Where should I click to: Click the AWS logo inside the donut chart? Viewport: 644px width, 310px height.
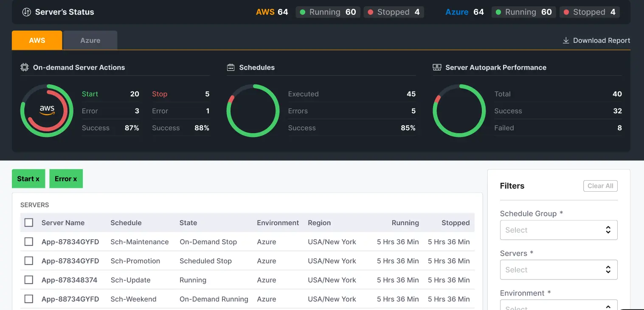pos(47,110)
